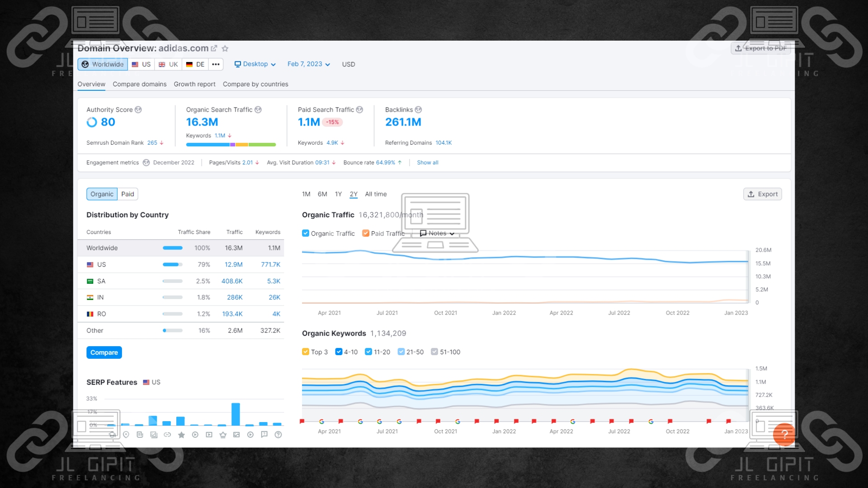Click the blue Compare button
This screenshot has width=868, height=488.
(x=104, y=352)
